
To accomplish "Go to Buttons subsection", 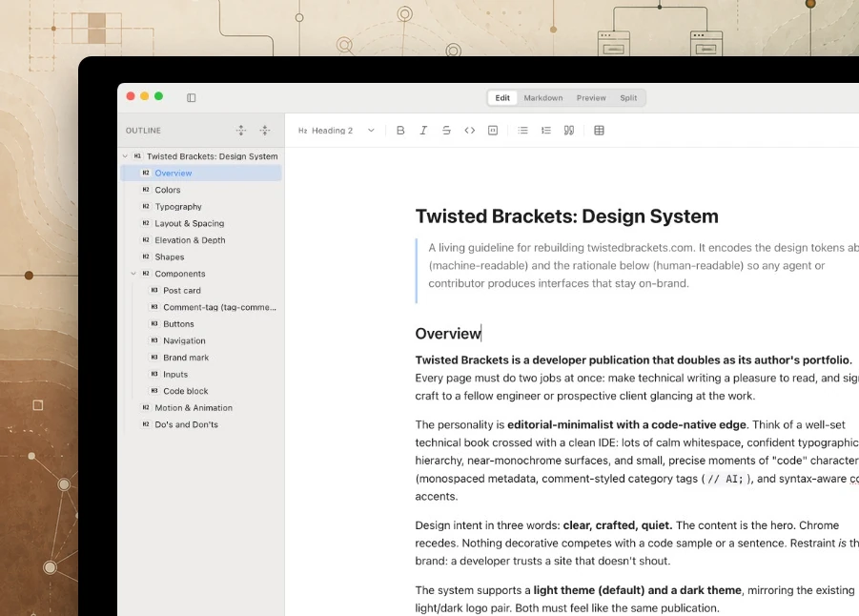I will [x=201, y=324].
